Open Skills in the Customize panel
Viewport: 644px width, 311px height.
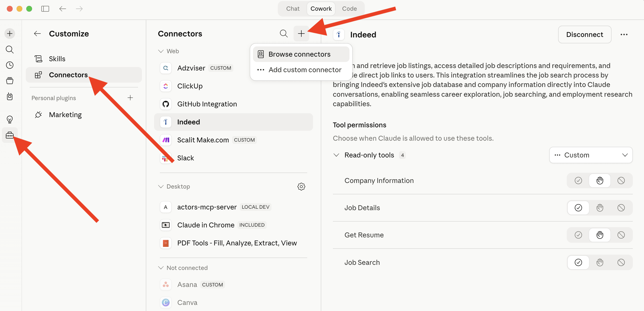click(x=57, y=59)
